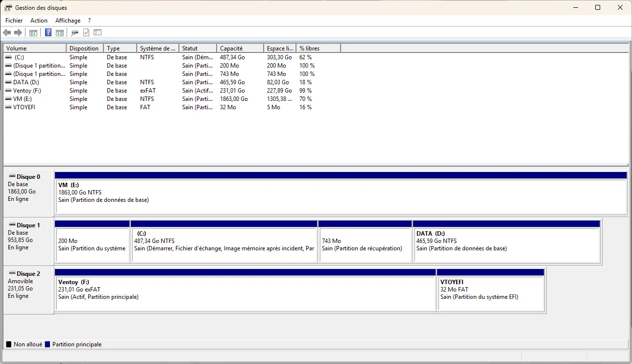Click the blue Partition principale legend swatch
The image size is (632, 364).
[48, 344]
